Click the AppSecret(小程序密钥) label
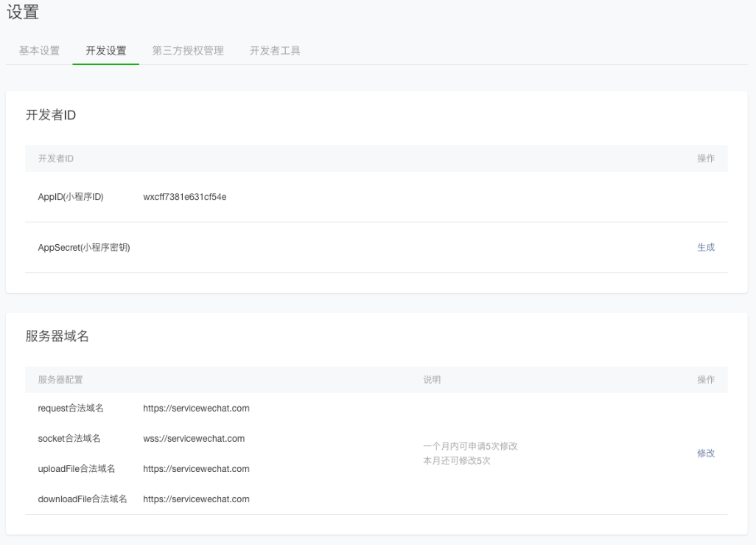Screen dimensions: 756x545 (x=84, y=247)
